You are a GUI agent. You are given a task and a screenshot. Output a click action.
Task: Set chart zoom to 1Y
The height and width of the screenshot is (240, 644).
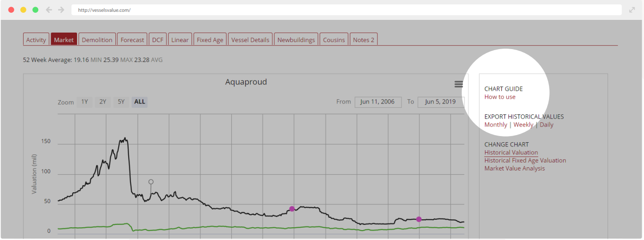(85, 102)
